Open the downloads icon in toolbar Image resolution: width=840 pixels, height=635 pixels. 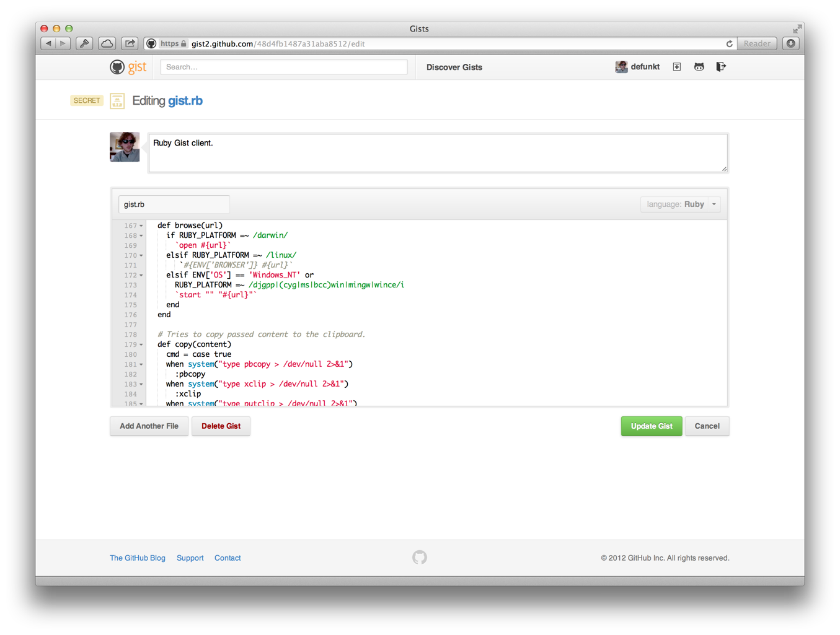[x=791, y=43]
